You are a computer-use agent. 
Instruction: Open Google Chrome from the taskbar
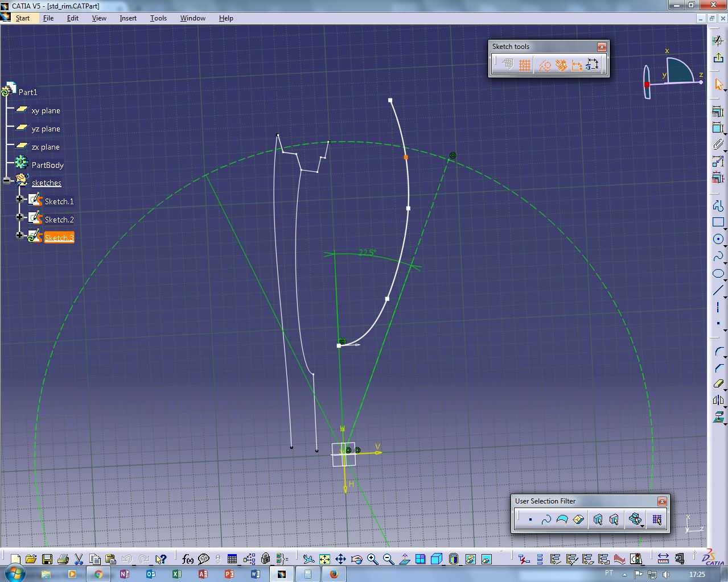98,574
